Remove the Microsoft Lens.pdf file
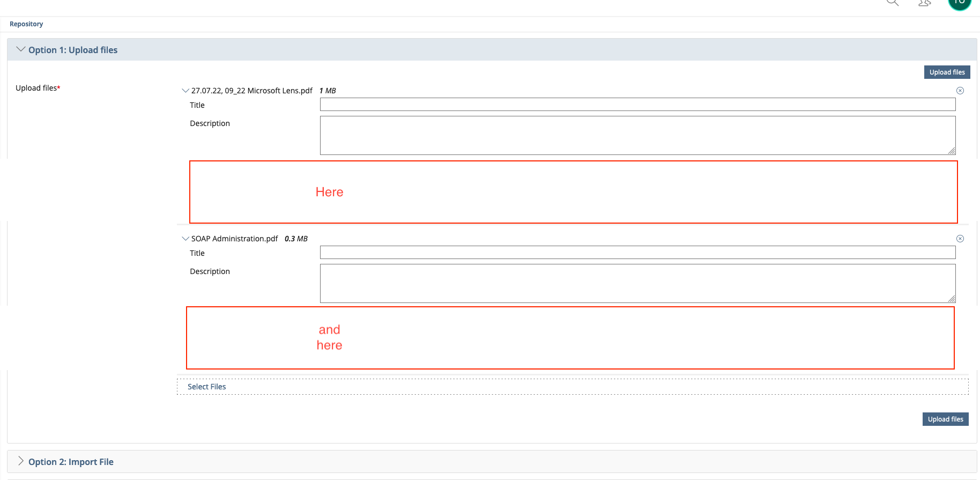The image size is (980, 480). tap(960, 91)
